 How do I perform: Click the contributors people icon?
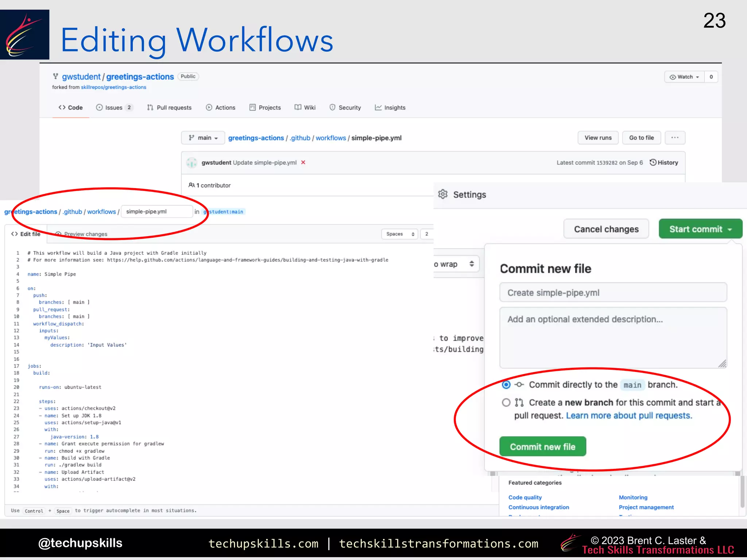191,185
